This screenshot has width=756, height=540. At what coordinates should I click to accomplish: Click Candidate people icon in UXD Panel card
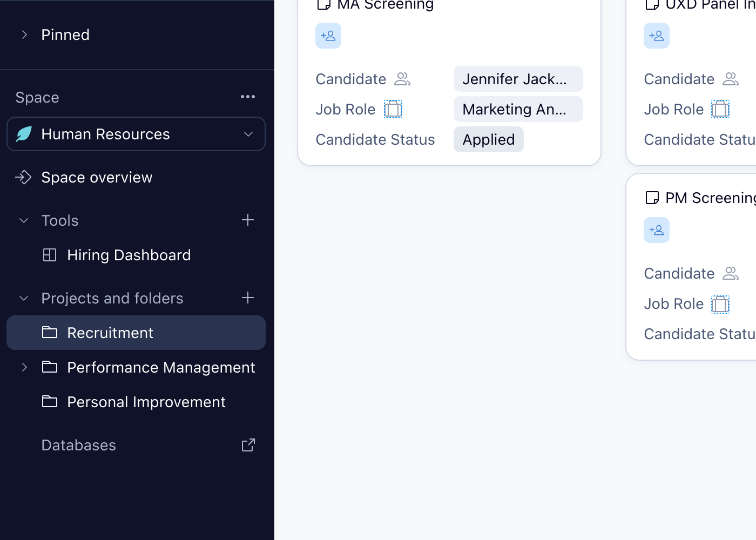coord(731,79)
